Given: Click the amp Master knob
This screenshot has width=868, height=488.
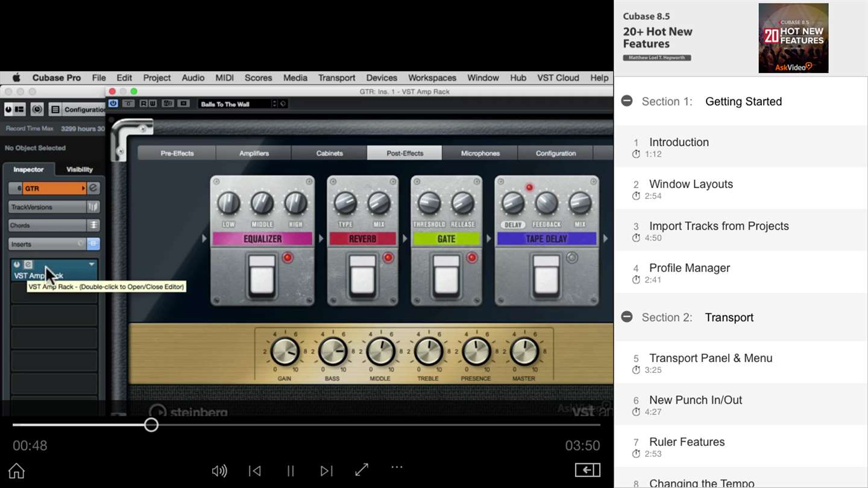Looking at the screenshot, I should click(x=524, y=352).
